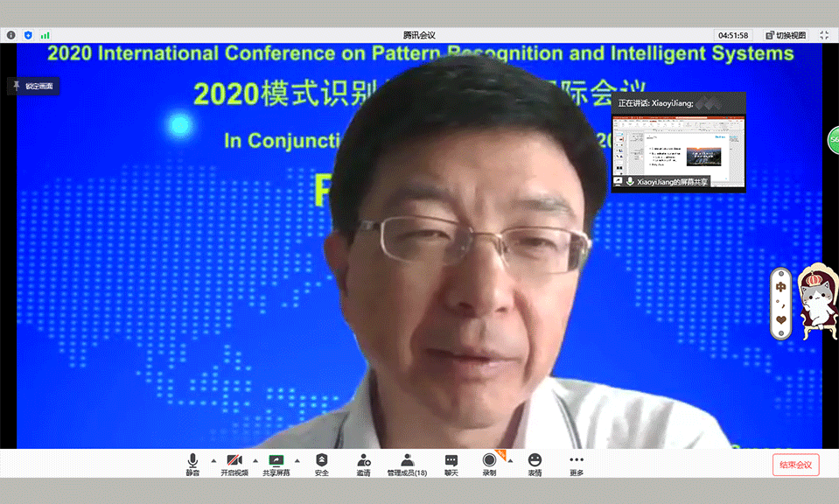This screenshot has width=839, height=504.
Task: Click the 切换视图 switch view button
Action: click(x=785, y=35)
